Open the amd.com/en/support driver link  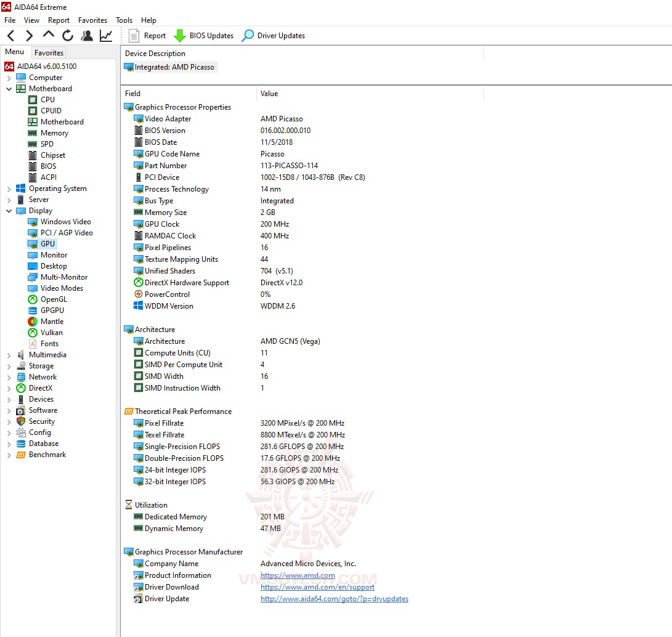(x=318, y=587)
